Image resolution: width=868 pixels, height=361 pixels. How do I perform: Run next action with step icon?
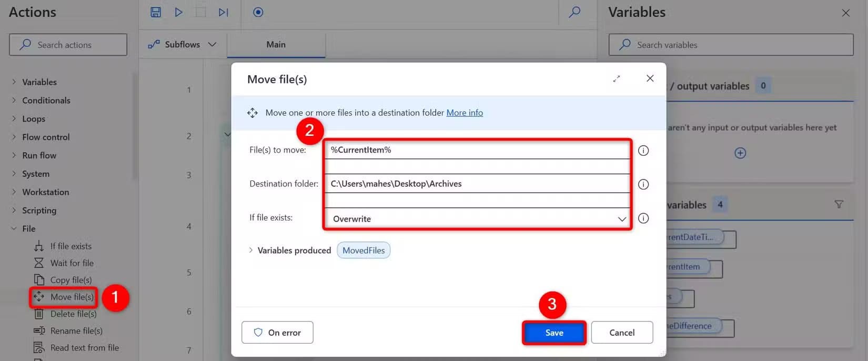[224, 12]
